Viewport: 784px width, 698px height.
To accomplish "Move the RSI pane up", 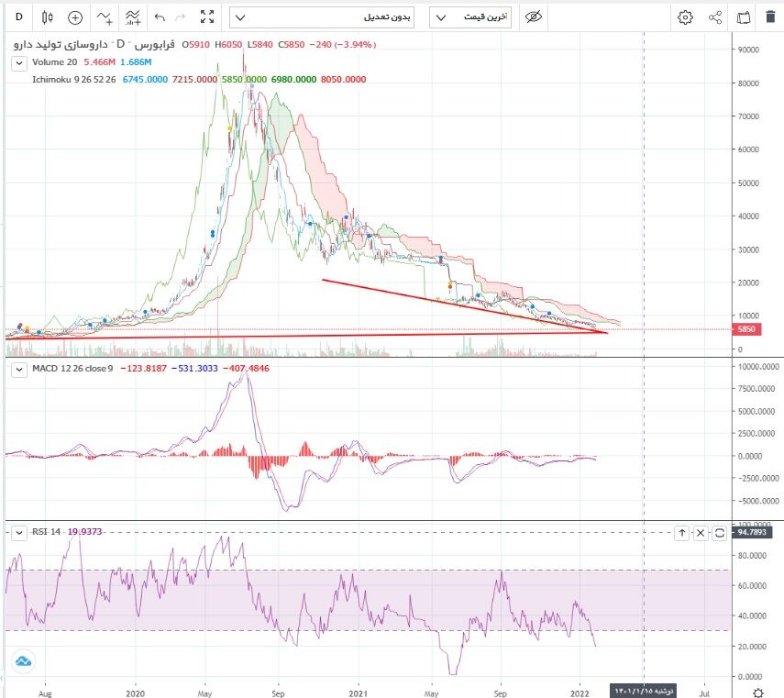I will pyautogui.click(x=682, y=532).
